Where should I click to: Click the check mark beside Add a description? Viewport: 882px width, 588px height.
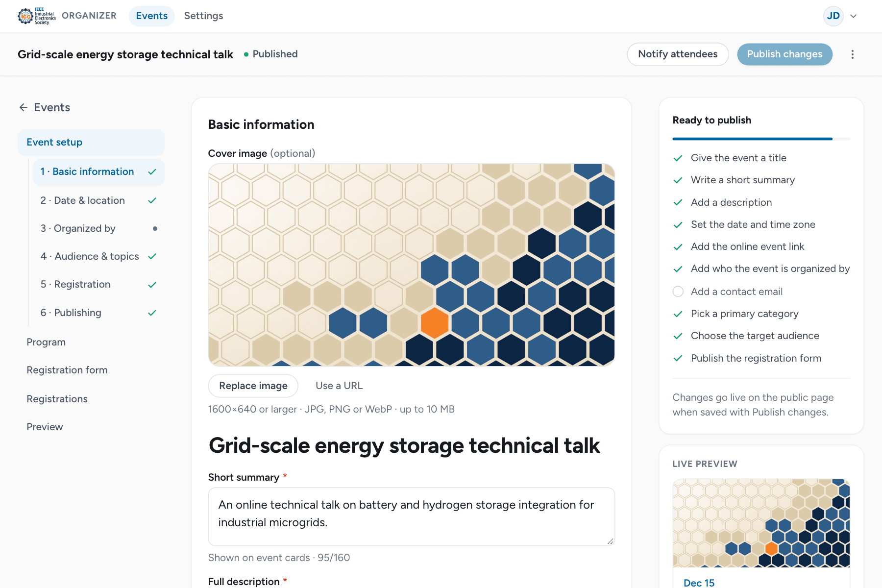click(x=678, y=202)
